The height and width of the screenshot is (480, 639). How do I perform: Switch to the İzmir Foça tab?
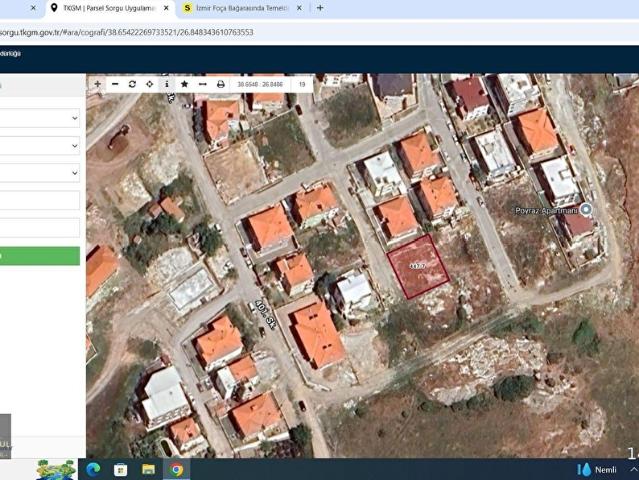pos(242,8)
